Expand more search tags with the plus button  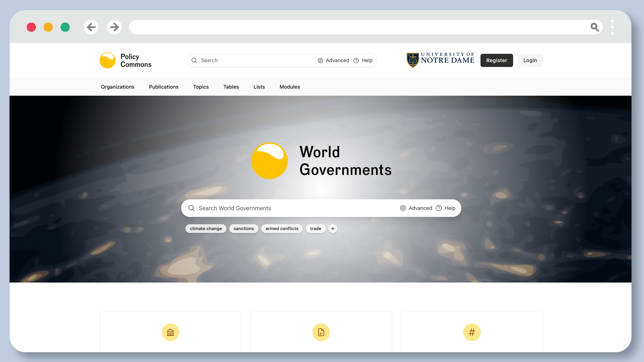333,228
